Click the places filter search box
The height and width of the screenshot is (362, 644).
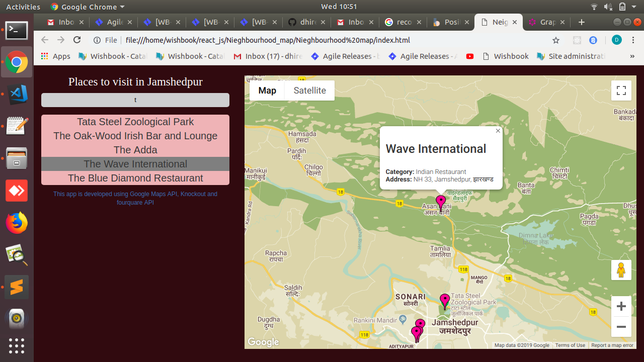point(135,100)
